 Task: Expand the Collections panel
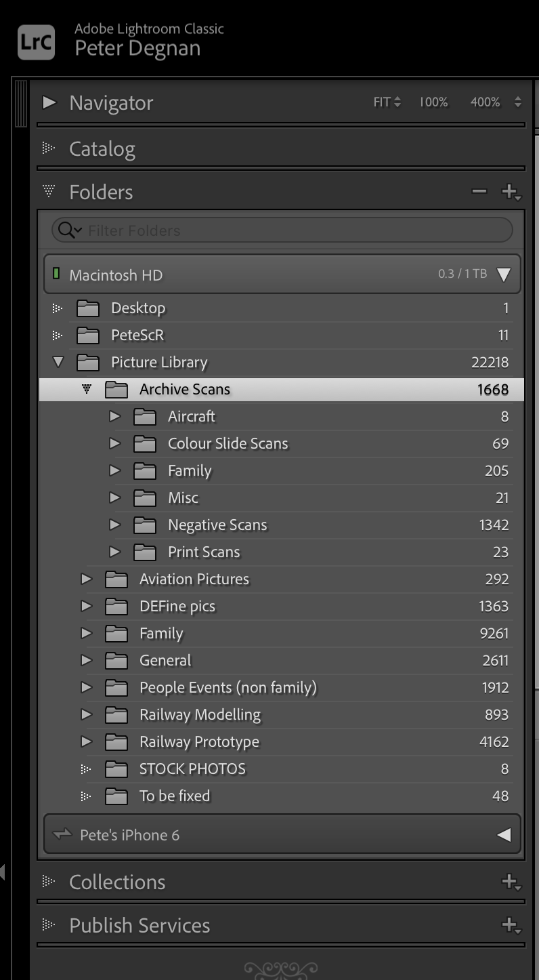pyautogui.click(x=49, y=881)
